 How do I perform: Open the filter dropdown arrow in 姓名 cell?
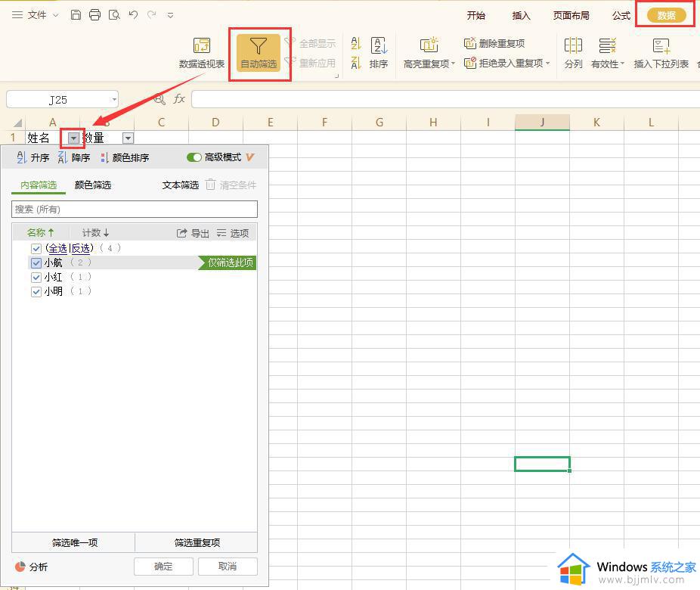[x=73, y=138]
